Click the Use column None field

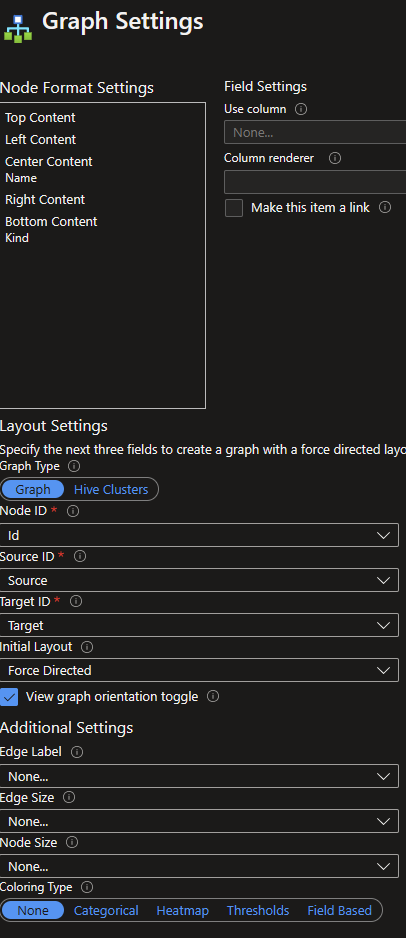tap(315, 132)
